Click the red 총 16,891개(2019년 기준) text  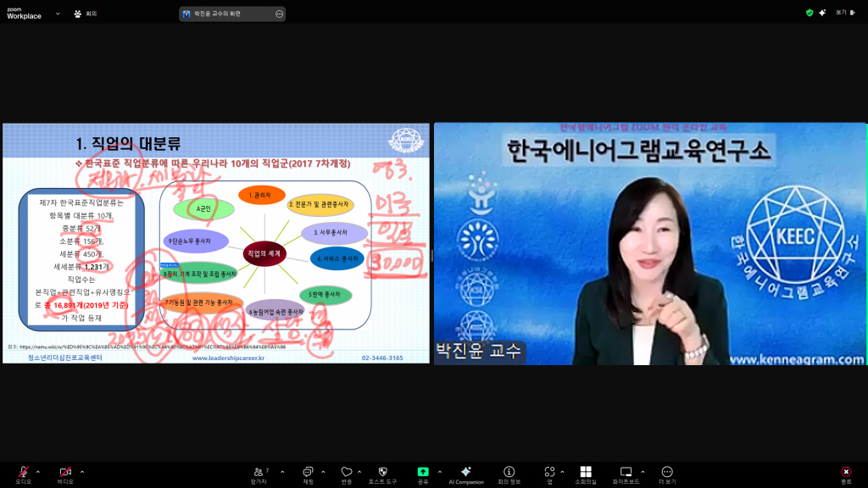86,305
